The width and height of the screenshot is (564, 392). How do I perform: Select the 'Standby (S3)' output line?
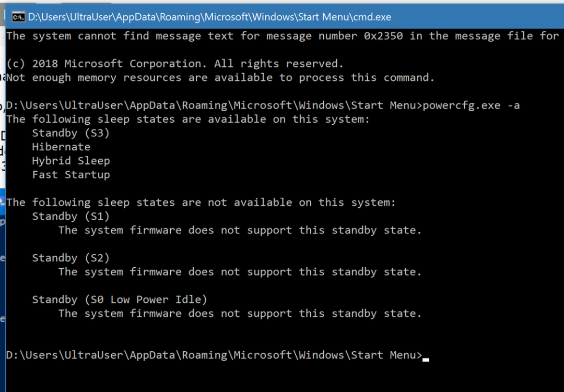tap(71, 133)
